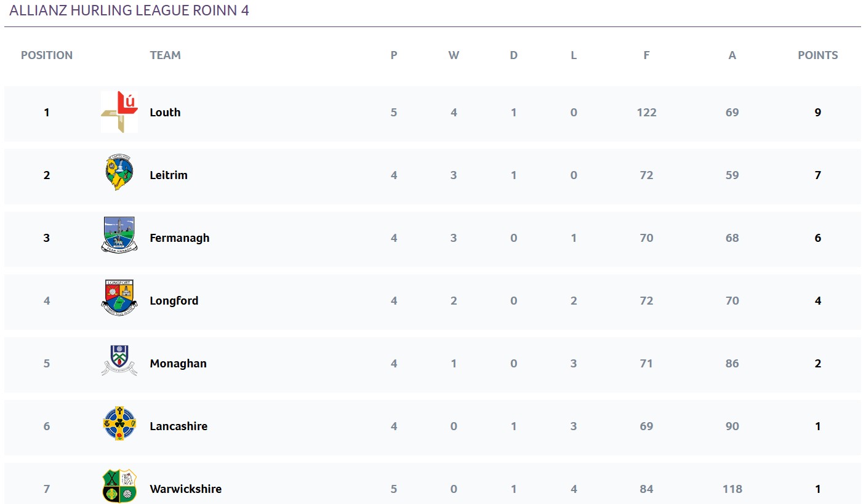Image resolution: width=866 pixels, height=504 pixels.
Task: Select the Longford team name
Action: tap(174, 301)
